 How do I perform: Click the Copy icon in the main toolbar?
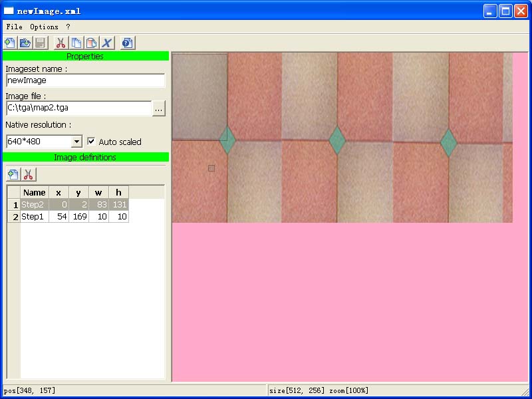(x=76, y=43)
